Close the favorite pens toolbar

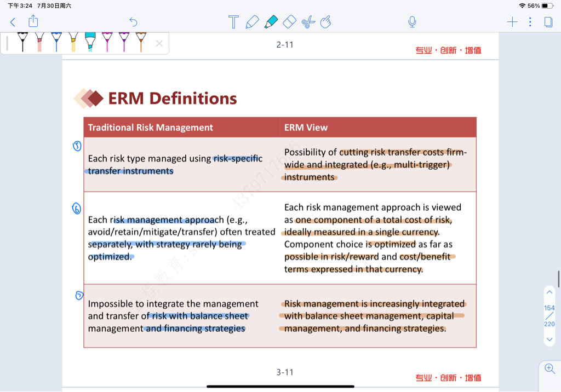pos(159,43)
